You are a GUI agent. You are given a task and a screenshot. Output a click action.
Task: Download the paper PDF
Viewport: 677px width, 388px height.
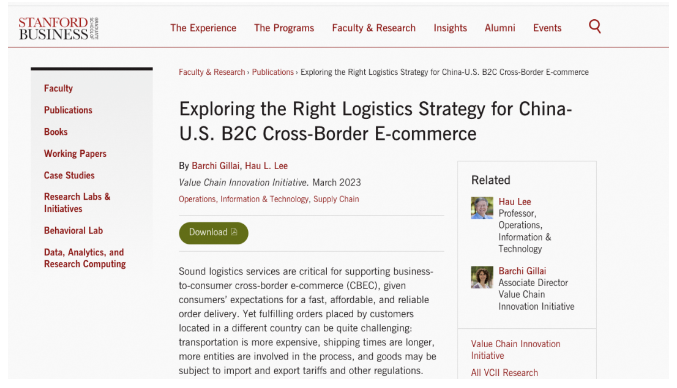coord(213,233)
